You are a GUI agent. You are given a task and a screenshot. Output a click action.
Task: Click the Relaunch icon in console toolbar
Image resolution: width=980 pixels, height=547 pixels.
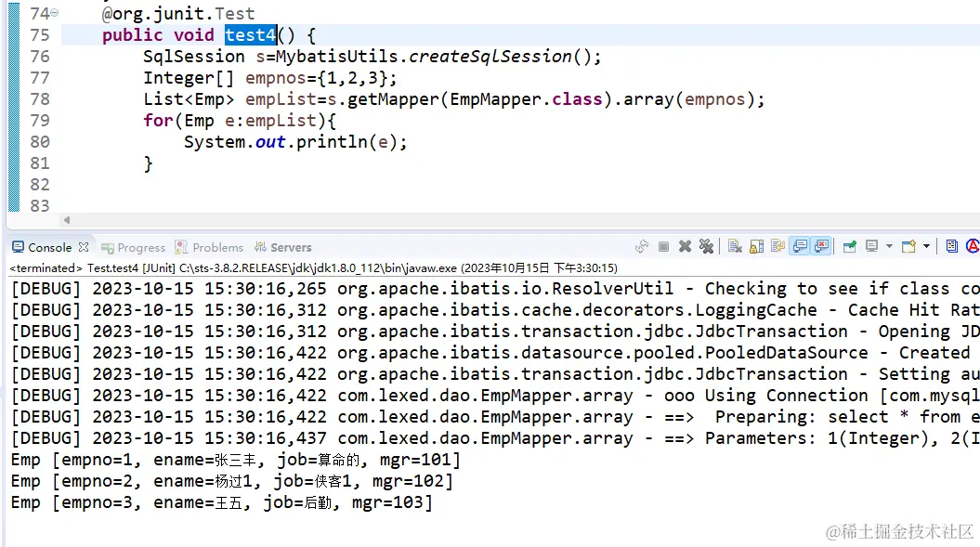coord(642,247)
